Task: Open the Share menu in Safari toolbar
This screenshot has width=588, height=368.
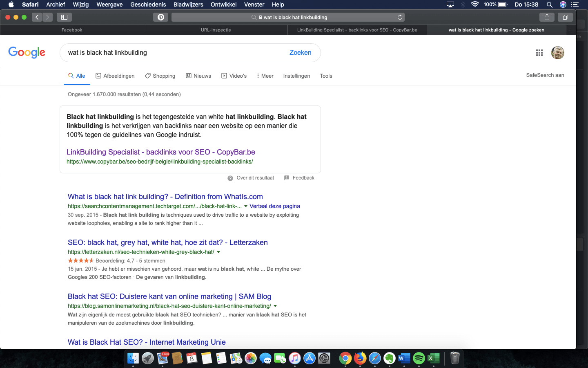Action: tap(547, 17)
